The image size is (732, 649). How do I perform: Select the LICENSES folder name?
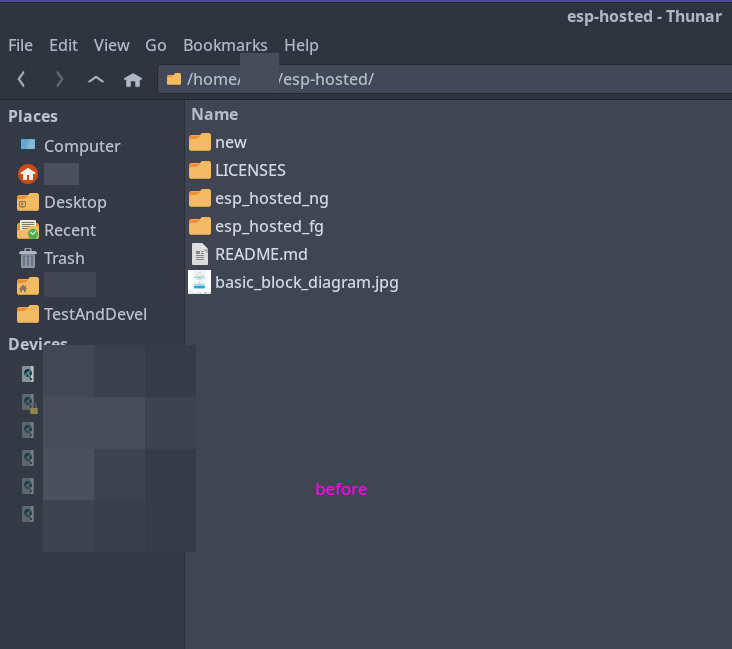click(250, 170)
